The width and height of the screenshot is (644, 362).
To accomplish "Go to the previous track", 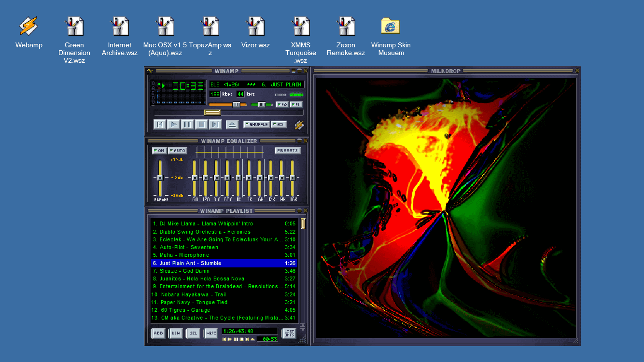I will click(x=159, y=125).
